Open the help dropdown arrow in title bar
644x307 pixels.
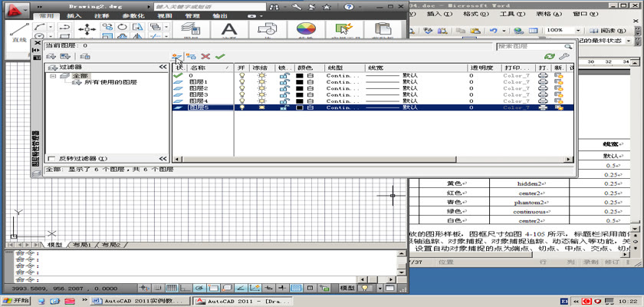360,7
